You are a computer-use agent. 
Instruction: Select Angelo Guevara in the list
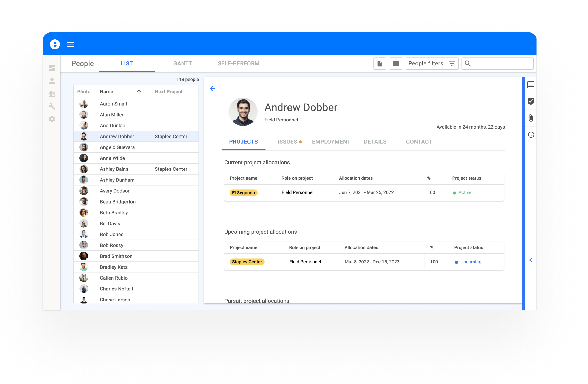pyautogui.click(x=117, y=147)
